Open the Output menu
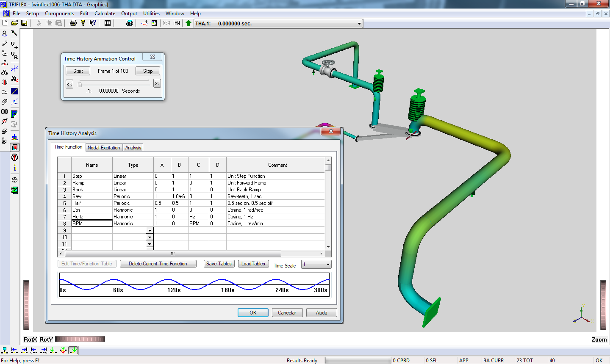Viewport: 610px width, 364px height. tap(129, 14)
